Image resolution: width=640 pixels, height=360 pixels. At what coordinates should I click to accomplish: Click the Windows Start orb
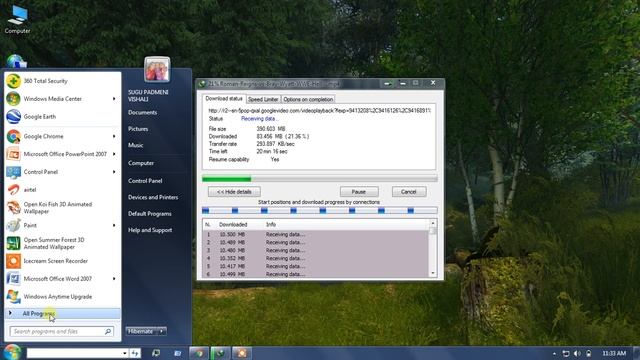pyautogui.click(x=12, y=352)
